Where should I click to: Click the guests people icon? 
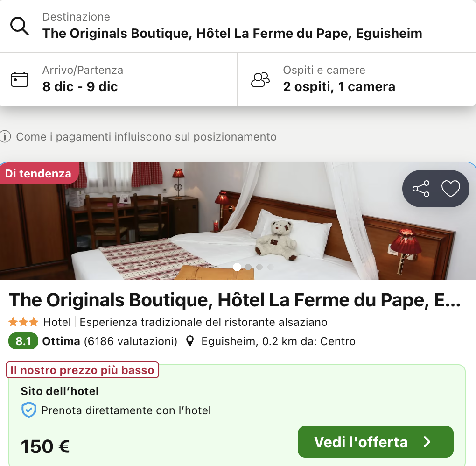(260, 79)
